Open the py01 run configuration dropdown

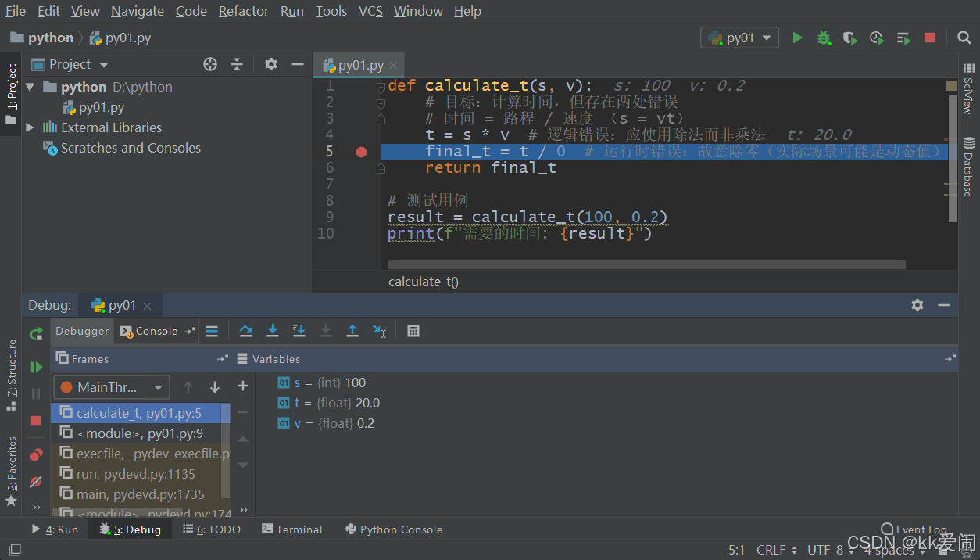739,37
